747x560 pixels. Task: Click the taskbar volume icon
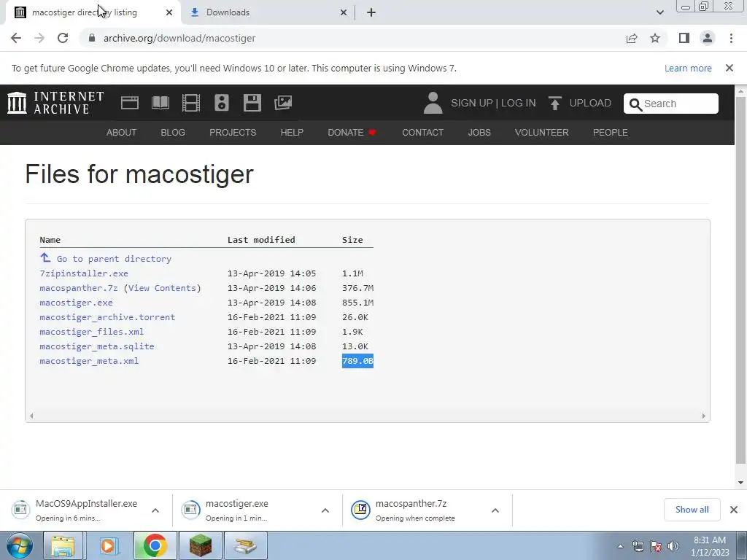tap(673, 546)
